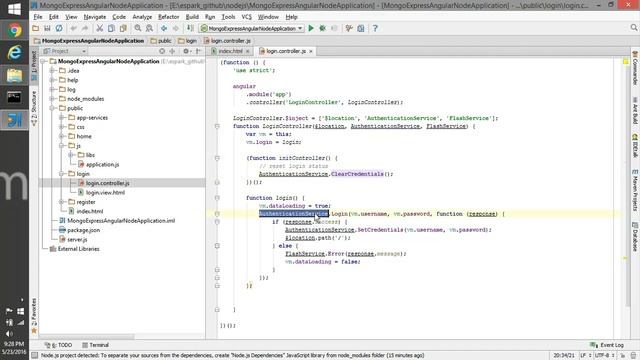Open Project panel gear settings

[186, 51]
